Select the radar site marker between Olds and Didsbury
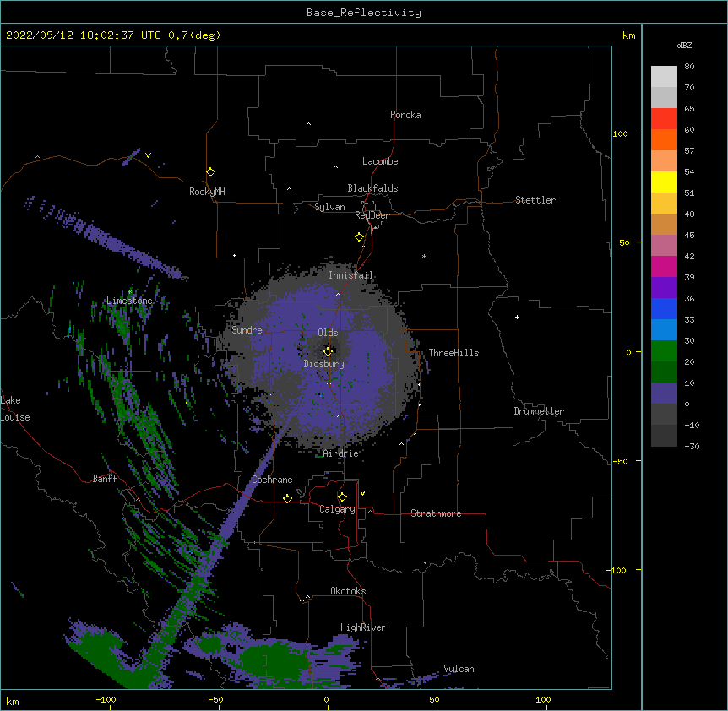Screen dimensions: 728x711 click(x=328, y=351)
